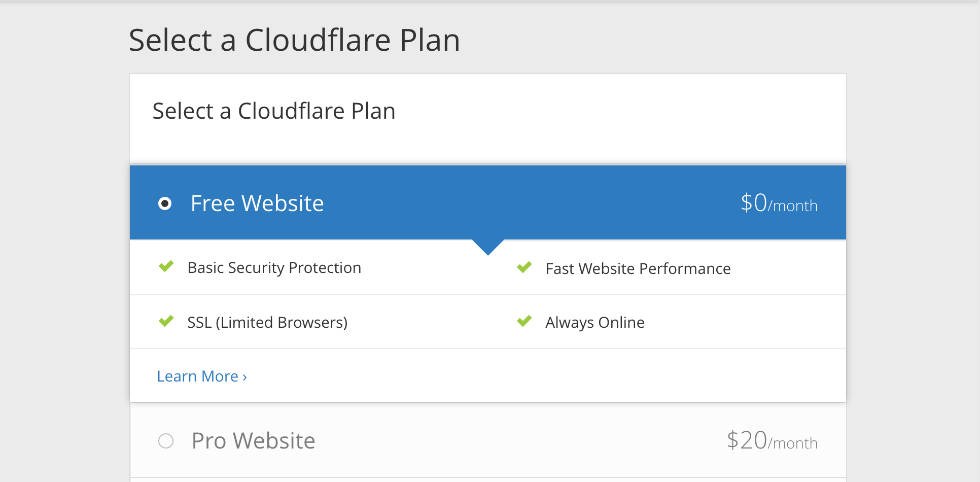Image resolution: width=980 pixels, height=482 pixels.
Task: Click the Free Website plan title
Action: pos(257,203)
